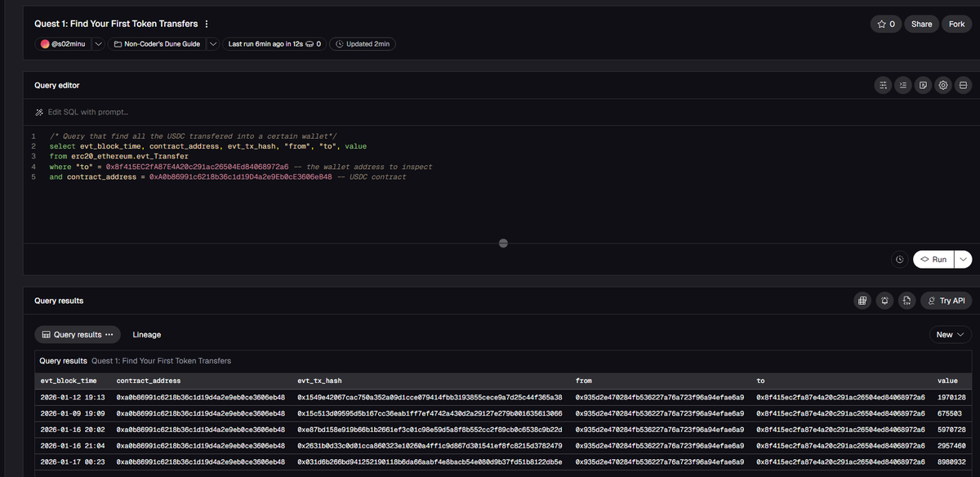Star this query
The width and height of the screenshot is (980, 477).
coord(885,24)
